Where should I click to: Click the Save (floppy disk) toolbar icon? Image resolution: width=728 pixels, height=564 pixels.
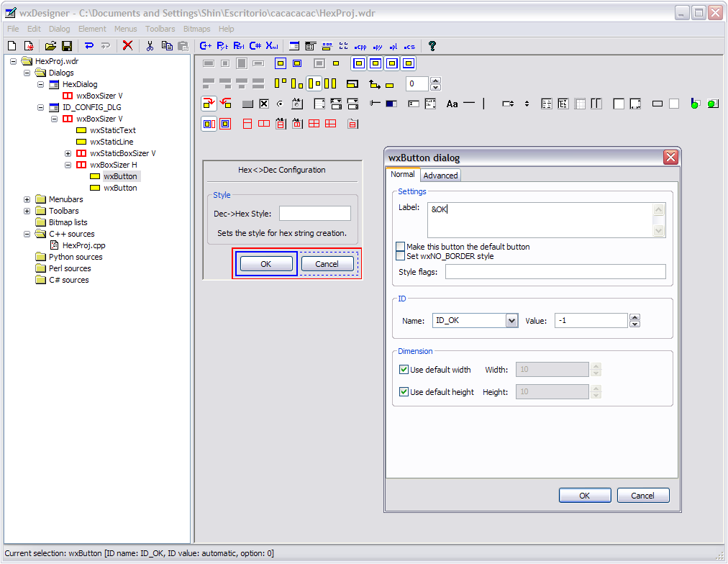[x=66, y=45]
